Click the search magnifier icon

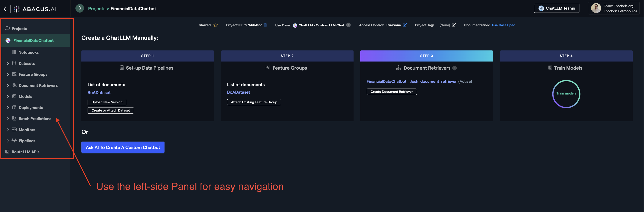coord(79,9)
